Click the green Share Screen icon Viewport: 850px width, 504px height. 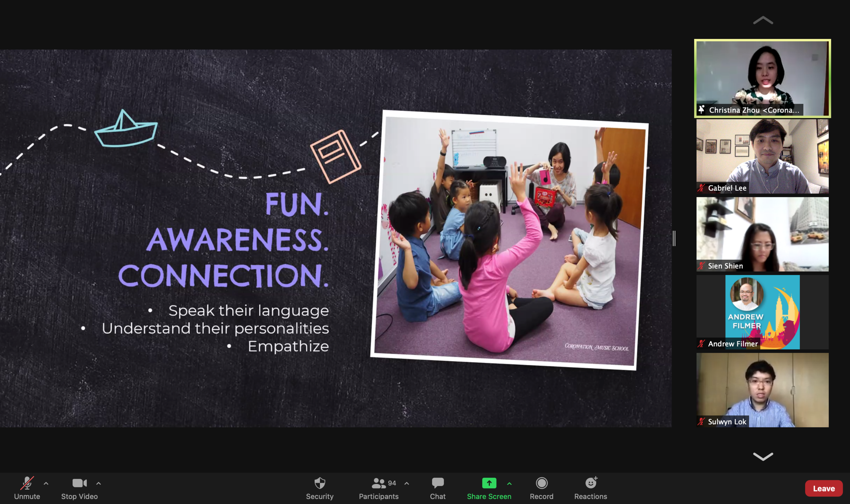(489, 483)
